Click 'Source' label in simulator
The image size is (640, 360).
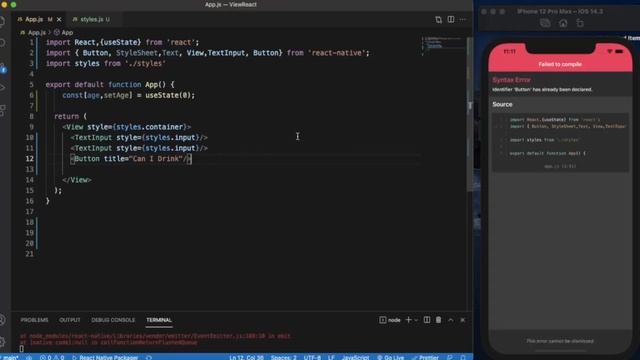point(502,104)
